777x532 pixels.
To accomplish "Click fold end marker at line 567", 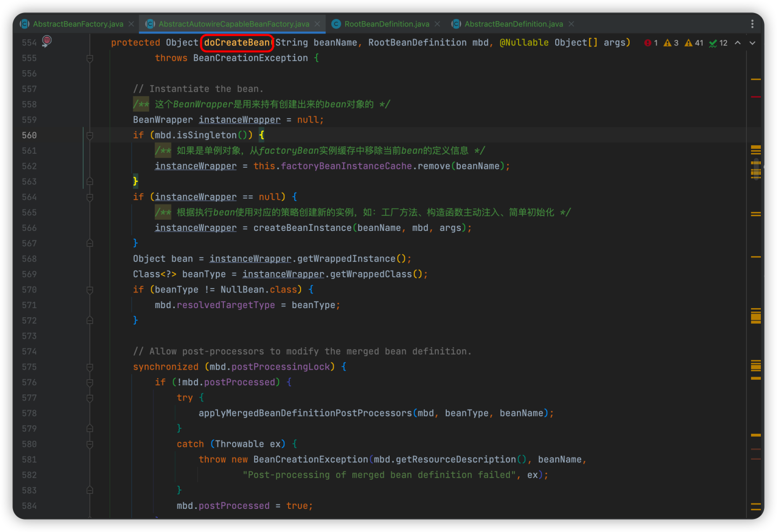I will point(90,243).
